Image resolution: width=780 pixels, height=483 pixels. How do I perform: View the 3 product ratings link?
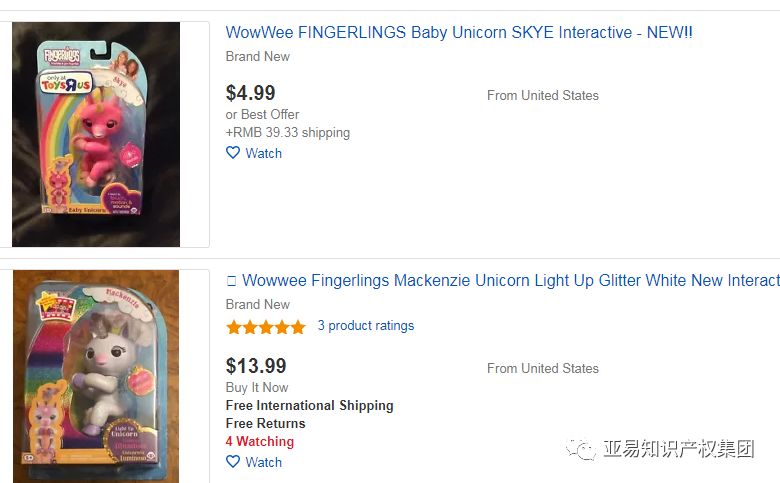tap(365, 326)
